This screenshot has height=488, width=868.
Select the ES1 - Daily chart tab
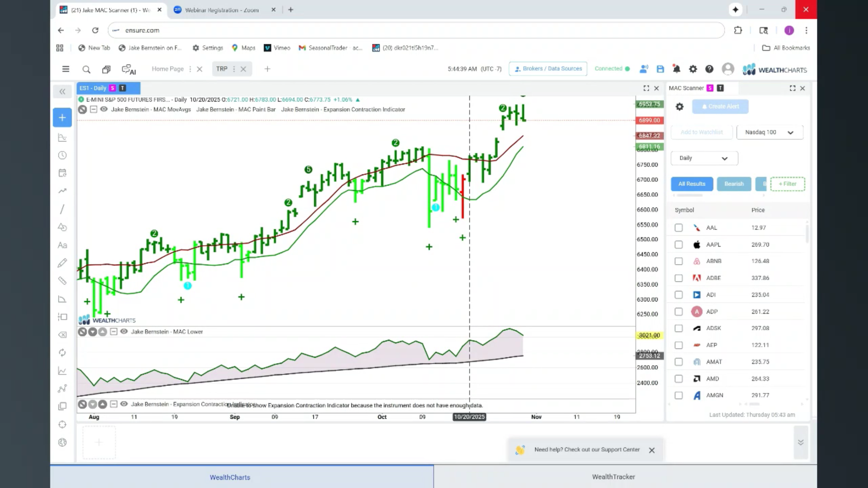pos(108,88)
